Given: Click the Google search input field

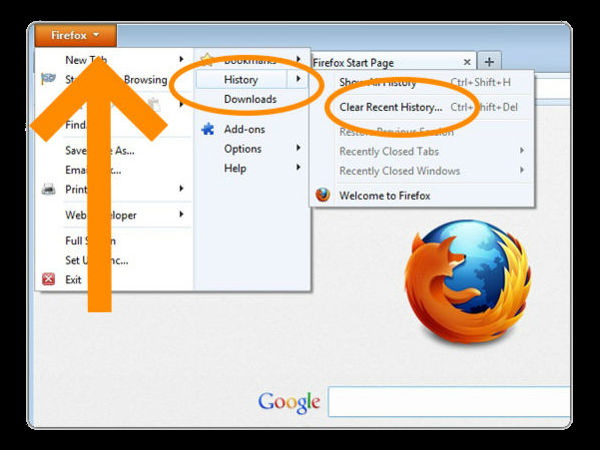Looking at the screenshot, I should 449,402.
